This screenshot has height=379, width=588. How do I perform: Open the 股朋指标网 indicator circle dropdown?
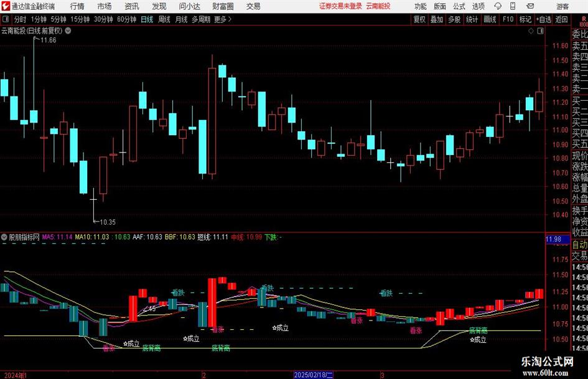pyautogui.click(x=4, y=236)
